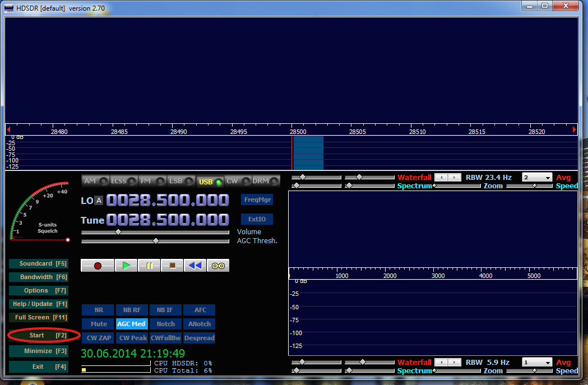Switch to LSB mode

tap(181, 181)
